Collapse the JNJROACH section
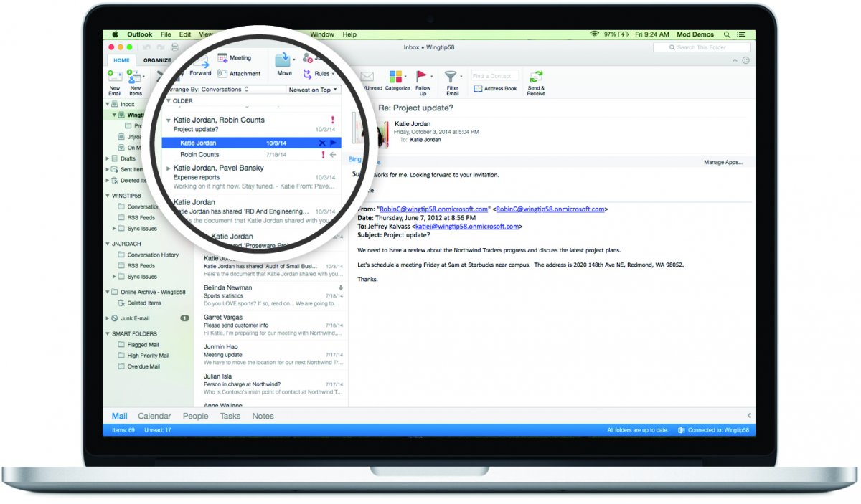This screenshot has width=861, height=504. 108,244
